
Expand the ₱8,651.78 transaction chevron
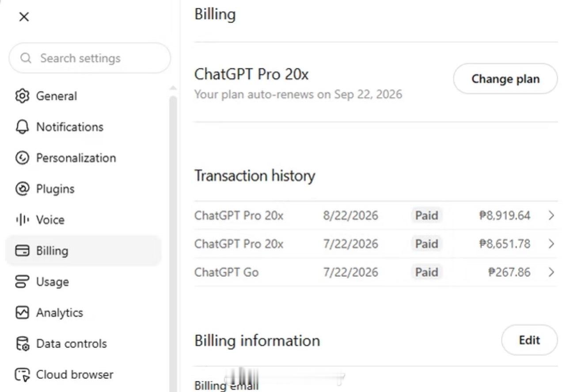tap(551, 244)
